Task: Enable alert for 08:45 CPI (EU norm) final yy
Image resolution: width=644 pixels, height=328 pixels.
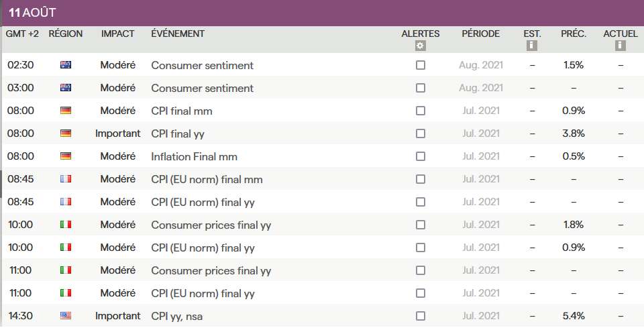Action: [421, 202]
